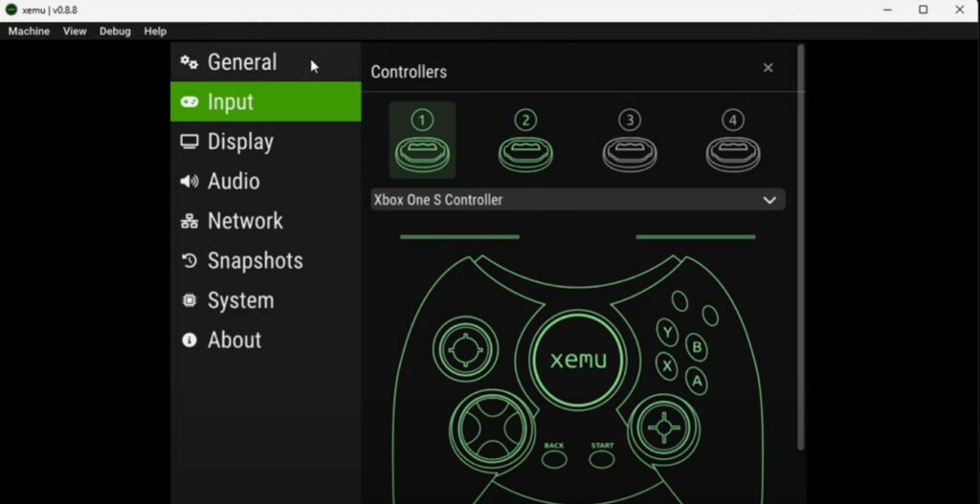Select controller port 3 icon
The height and width of the screenshot is (504, 980).
(629, 142)
